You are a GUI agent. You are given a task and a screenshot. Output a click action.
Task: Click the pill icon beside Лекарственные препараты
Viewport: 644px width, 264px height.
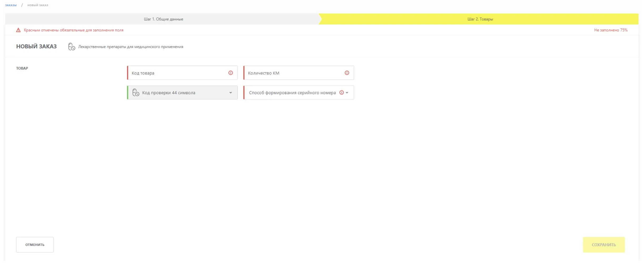point(71,47)
